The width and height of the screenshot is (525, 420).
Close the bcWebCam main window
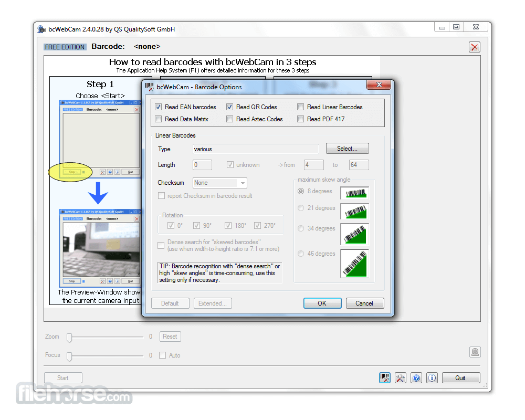pos(476,27)
